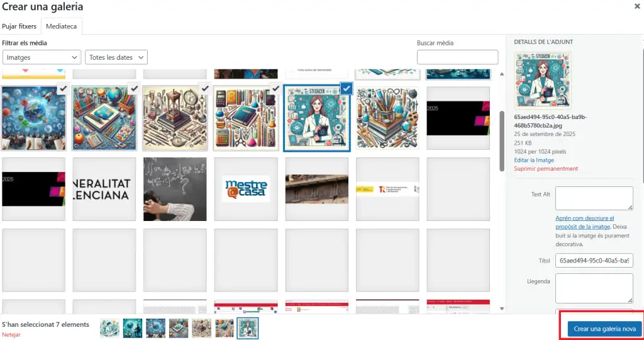The height and width of the screenshot is (340, 644).
Task: Select the Mestre a casa logo thumbnail
Action: click(x=246, y=189)
